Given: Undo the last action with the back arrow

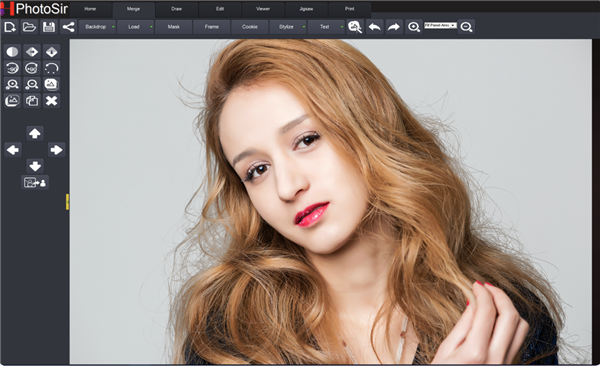Looking at the screenshot, I should coord(375,27).
